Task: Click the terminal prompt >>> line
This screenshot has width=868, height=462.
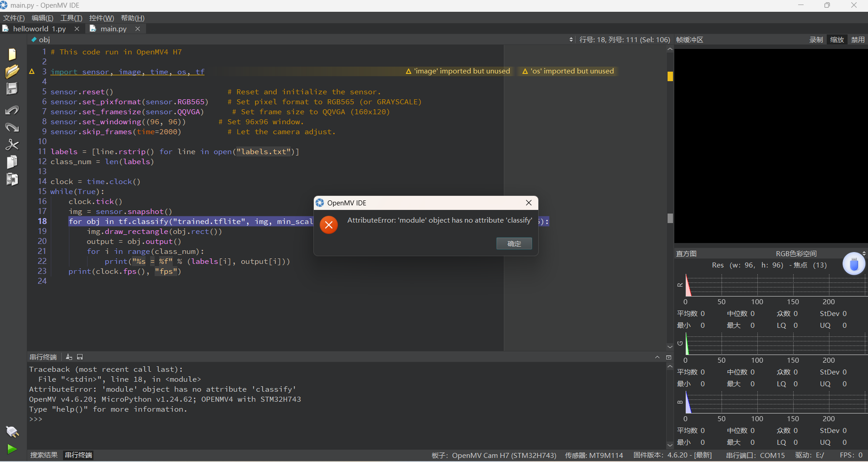Action: 36,419
